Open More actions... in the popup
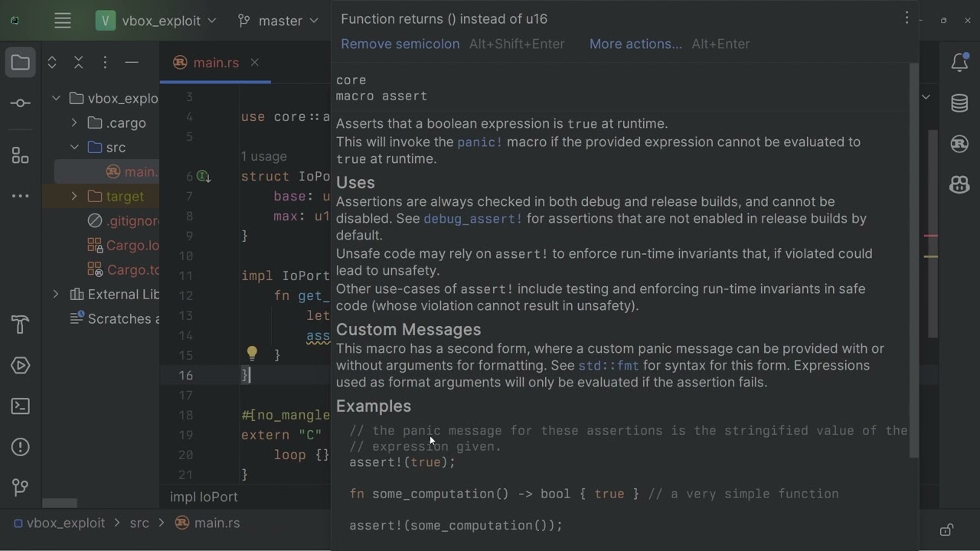 (635, 44)
